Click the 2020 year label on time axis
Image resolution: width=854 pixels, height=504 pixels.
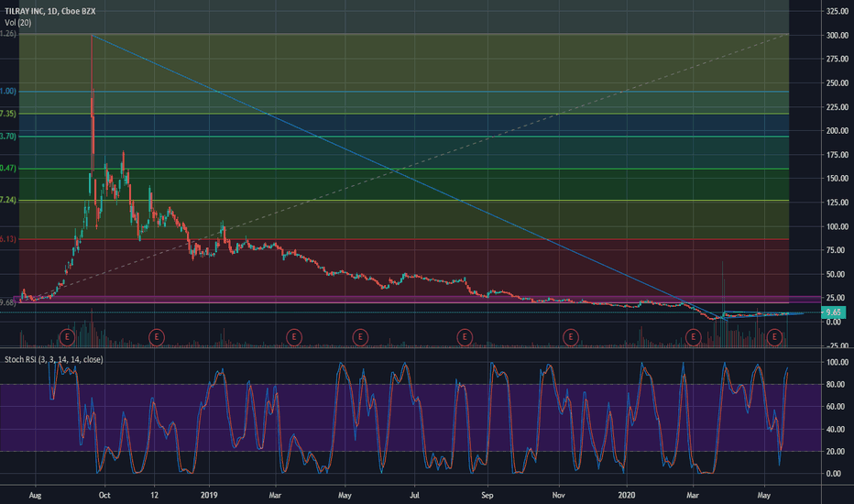(627, 495)
